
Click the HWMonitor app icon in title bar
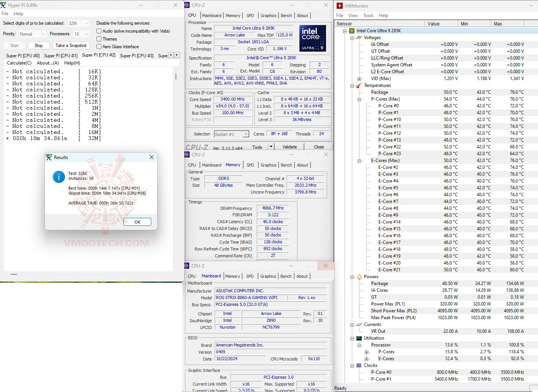pos(340,6)
